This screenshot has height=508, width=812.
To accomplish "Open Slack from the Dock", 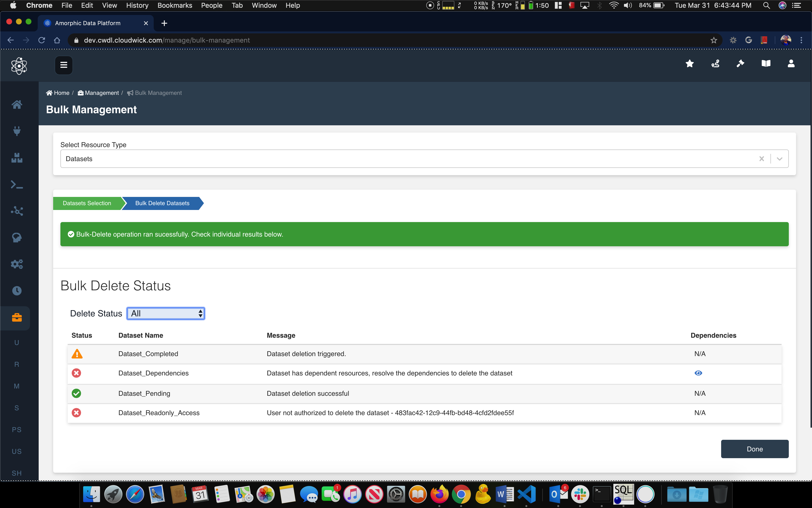I will [x=580, y=494].
